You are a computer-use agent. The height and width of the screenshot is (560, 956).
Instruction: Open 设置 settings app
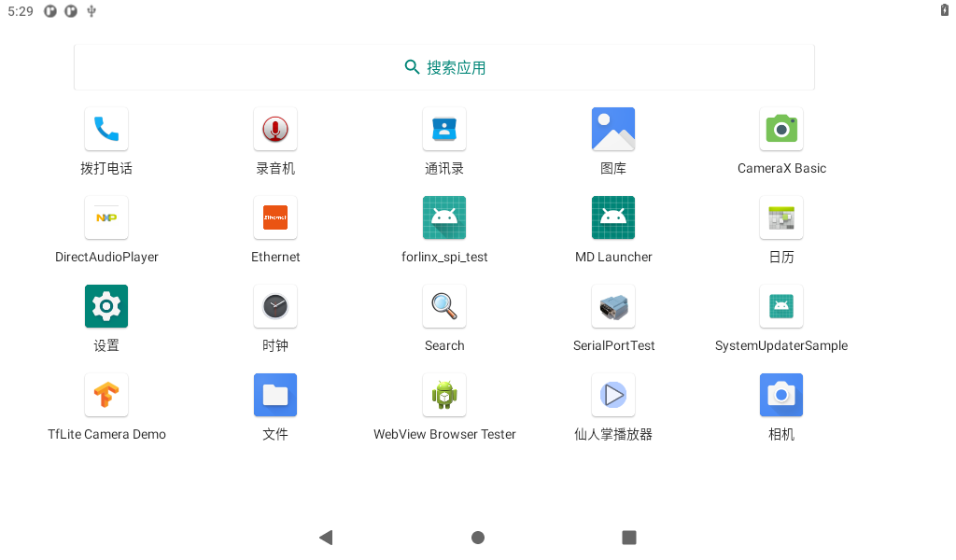[106, 306]
